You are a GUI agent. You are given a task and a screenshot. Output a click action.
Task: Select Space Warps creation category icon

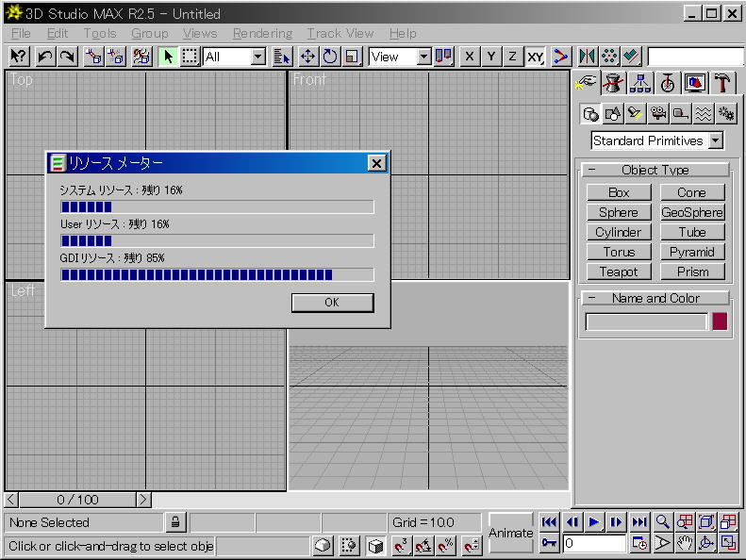(x=704, y=114)
